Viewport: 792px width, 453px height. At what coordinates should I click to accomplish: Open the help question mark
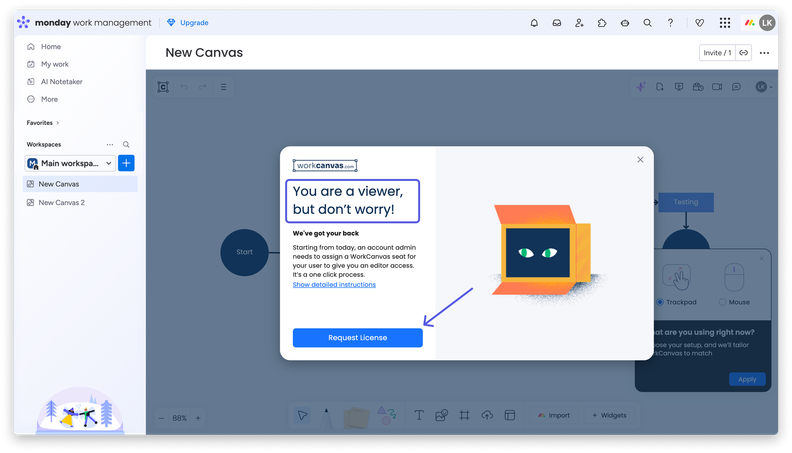pos(670,23)
